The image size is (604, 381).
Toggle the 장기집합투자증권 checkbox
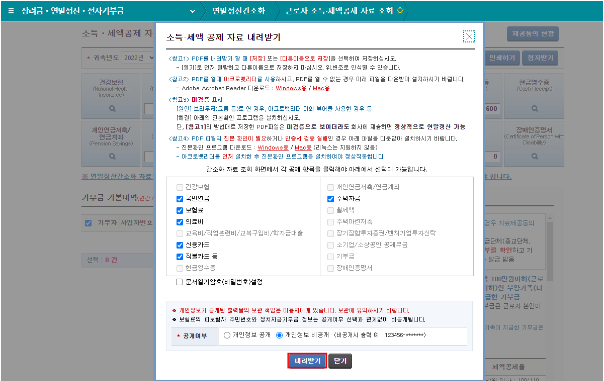point(330,233)
